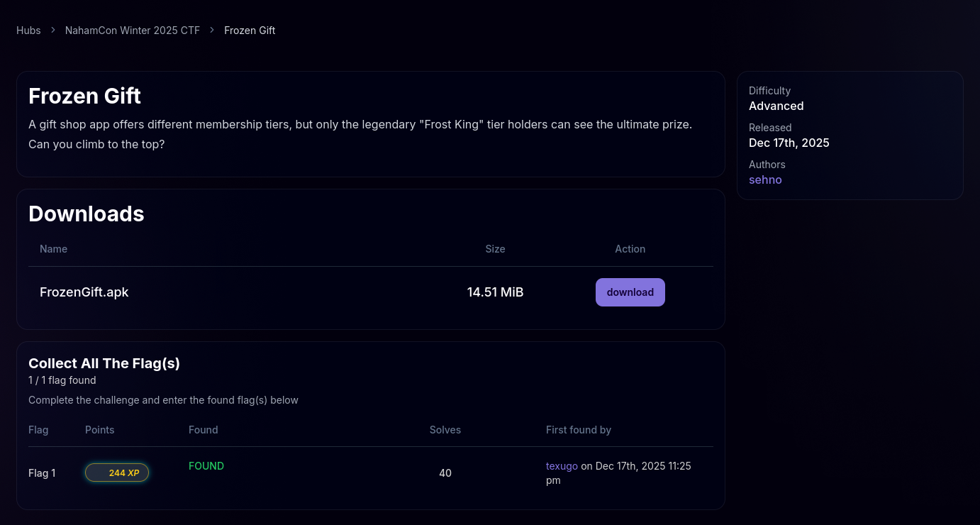Click the Solves column header
Image resolution: width=980 pixels, height=525 pixels.
(x=445, y=430)
